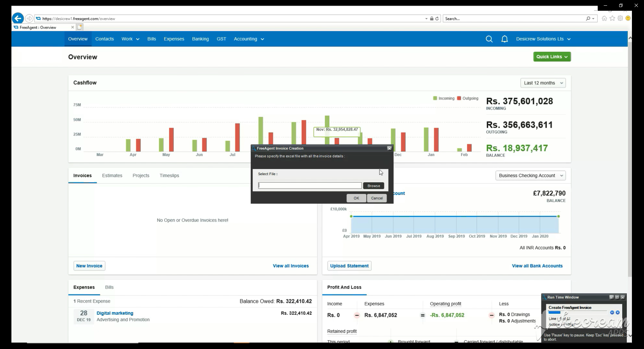
Task: Open the Business Checking Account dropdown
Action: coord(531,176)
